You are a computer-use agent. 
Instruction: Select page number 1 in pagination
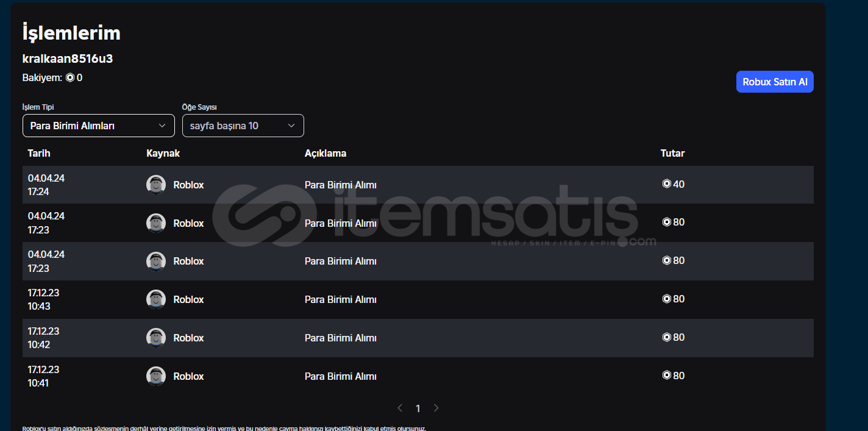(418, 408)
